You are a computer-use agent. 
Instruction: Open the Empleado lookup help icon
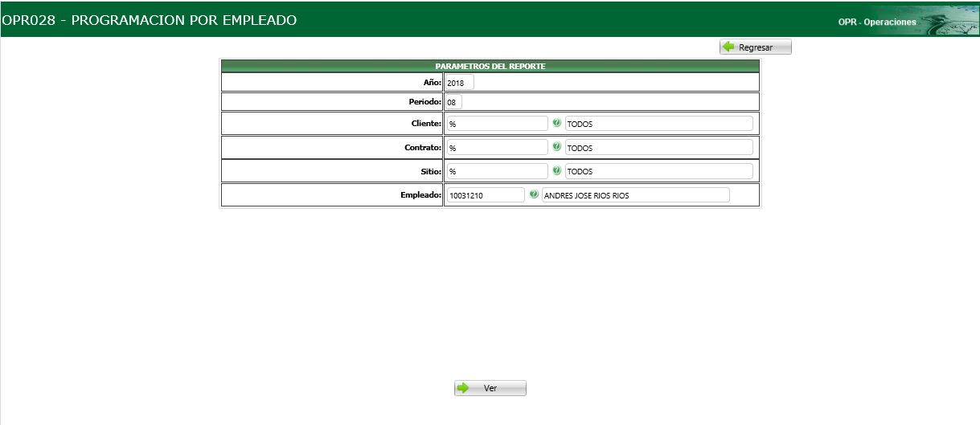point(533,195)
